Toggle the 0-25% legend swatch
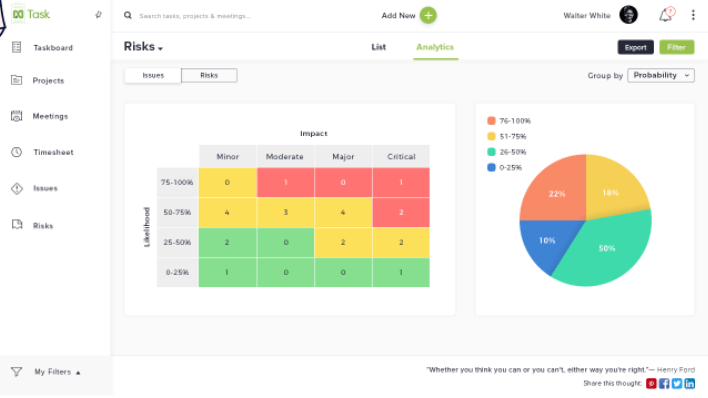Image resolution: width=708 pixels, height=398 pixels. [x=491, y=167]
